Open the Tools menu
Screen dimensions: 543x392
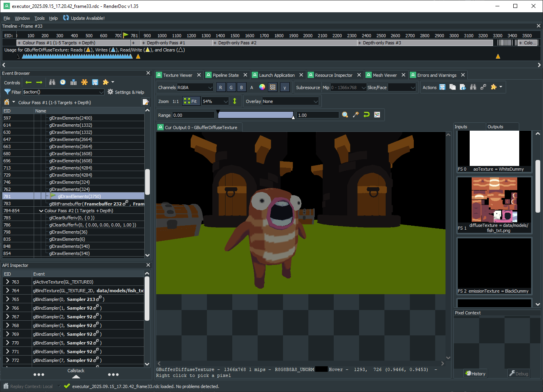pos(40,18)
